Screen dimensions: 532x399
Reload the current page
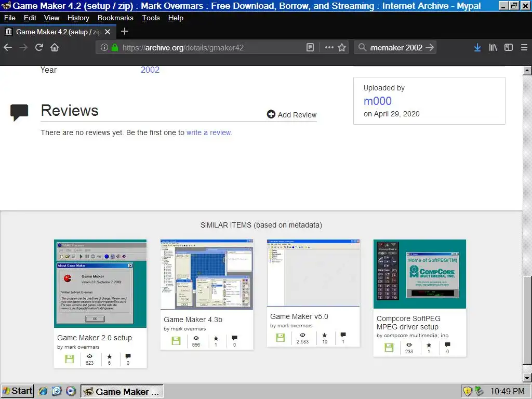tap(39, 47)
